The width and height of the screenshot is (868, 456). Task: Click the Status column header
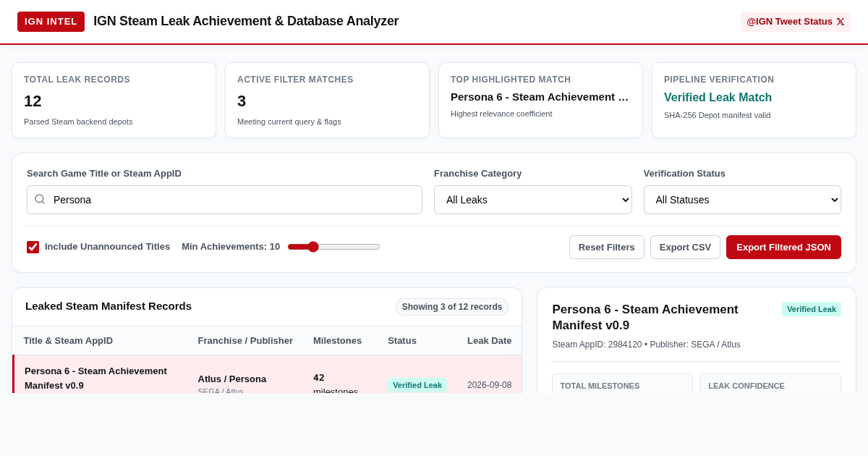click(402, 340)
